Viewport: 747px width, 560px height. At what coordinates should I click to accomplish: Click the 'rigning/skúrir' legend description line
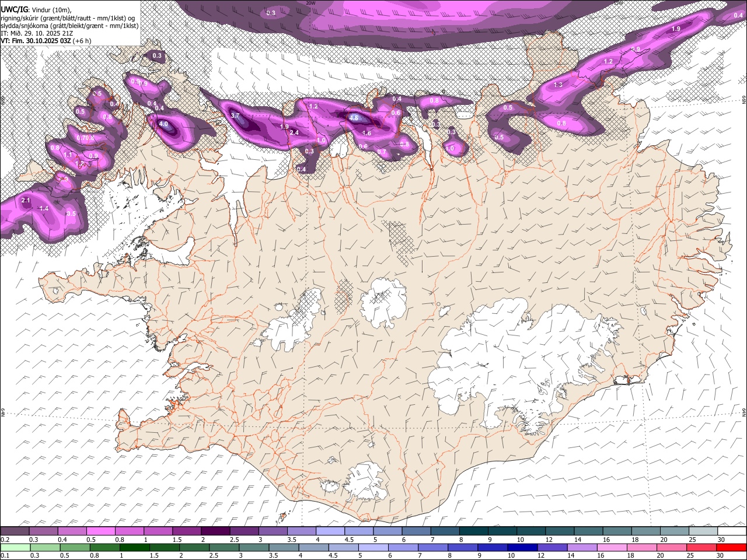pos(68,18)
